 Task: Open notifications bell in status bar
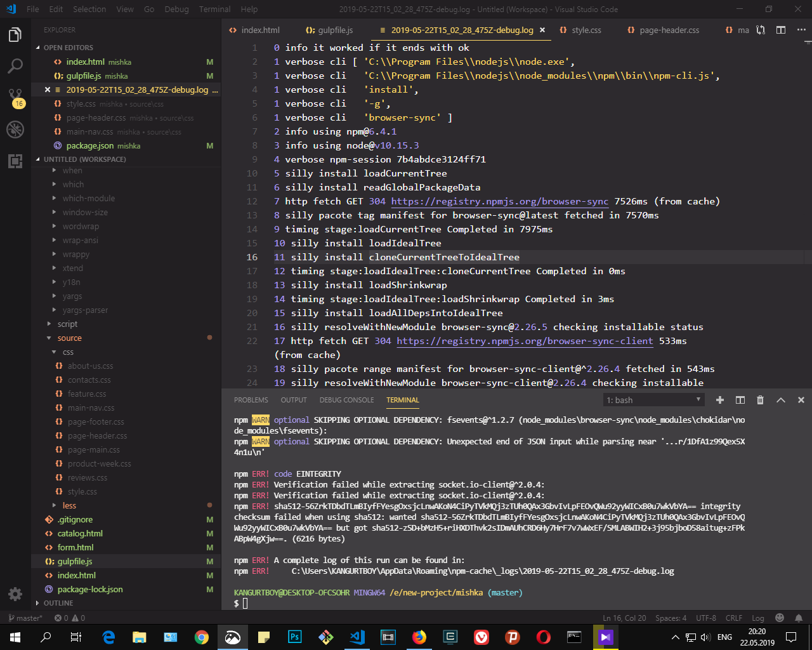click(x=799, y=618)
